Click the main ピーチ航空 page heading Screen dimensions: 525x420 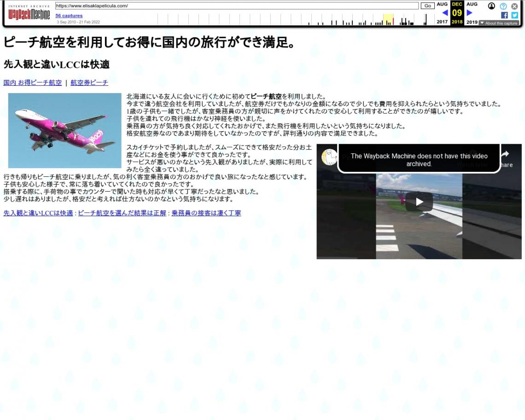pyautogui.click(x=149, y=42)
